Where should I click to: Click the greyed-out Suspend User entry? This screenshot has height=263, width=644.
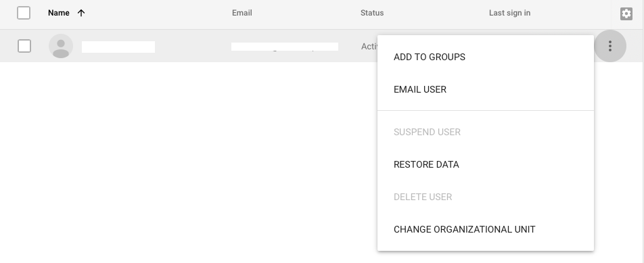click(x=486, y=132)
